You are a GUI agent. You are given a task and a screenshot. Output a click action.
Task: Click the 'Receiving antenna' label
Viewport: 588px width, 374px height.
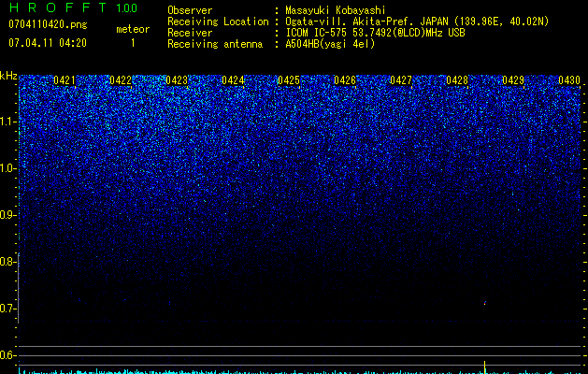[x=215, y=44]
